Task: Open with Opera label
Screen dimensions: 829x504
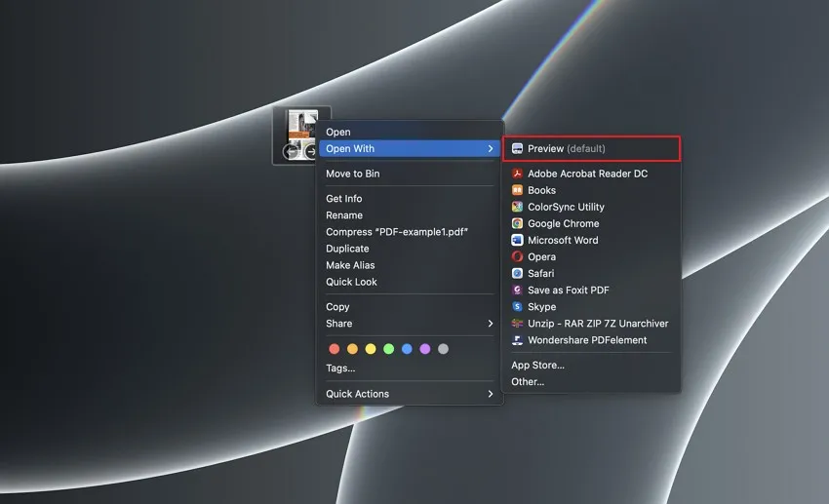Action: [x=542, y=256]
